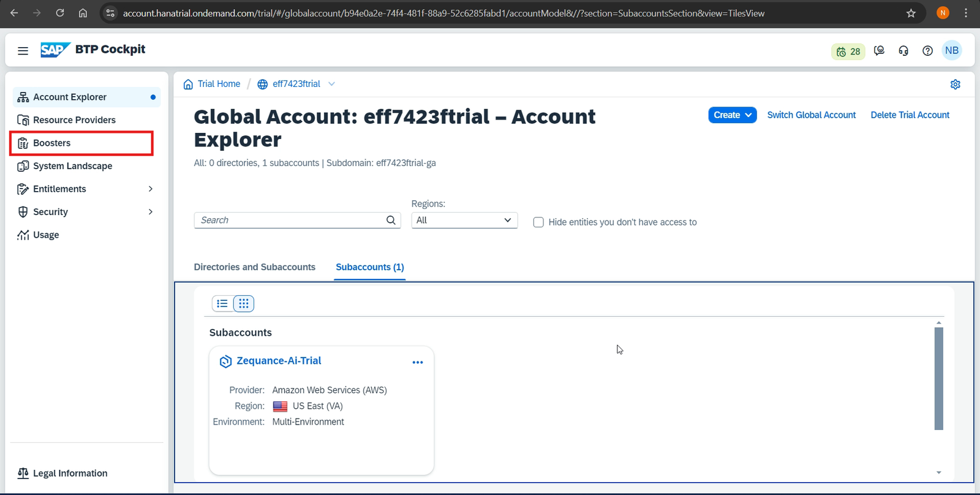Viewport: 980px width, 495px height.
Task: Open Resource Providers in sidebar
Action: [x=86, y=120]
